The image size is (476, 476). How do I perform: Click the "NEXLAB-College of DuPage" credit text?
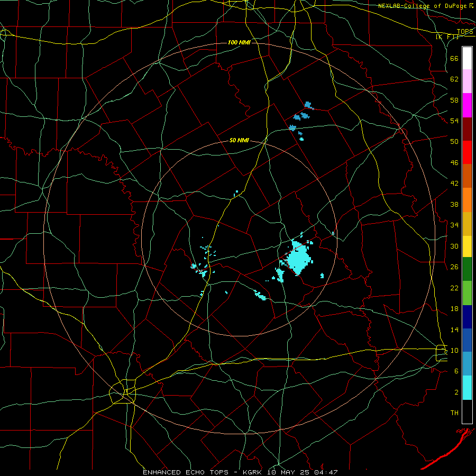click(x=422, y=6)
